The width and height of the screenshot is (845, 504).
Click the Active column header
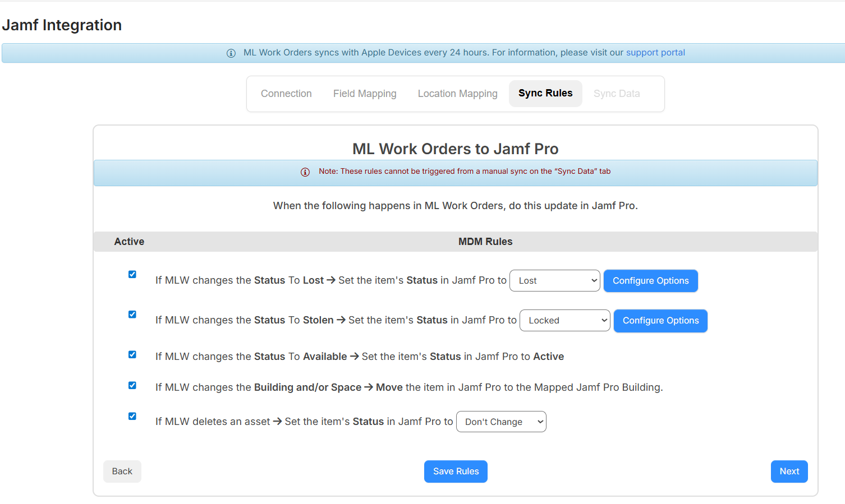point(129,242)
